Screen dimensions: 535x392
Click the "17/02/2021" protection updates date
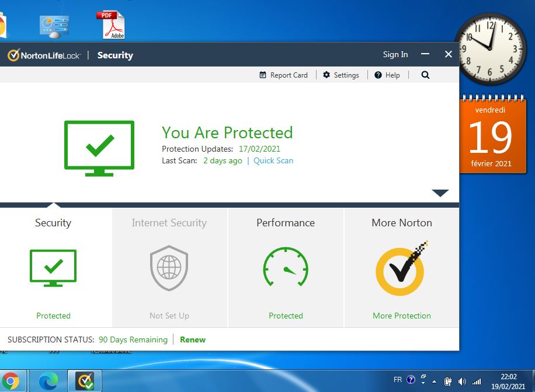tap(259, 149)
